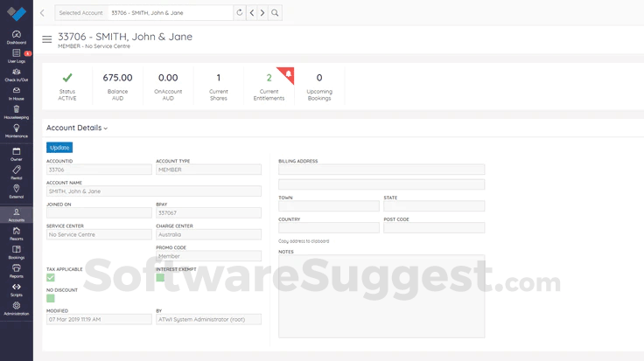This screenshot has height=361, width=644.
Task: Refresh the selected account
Action: click(x=240, y=13)
